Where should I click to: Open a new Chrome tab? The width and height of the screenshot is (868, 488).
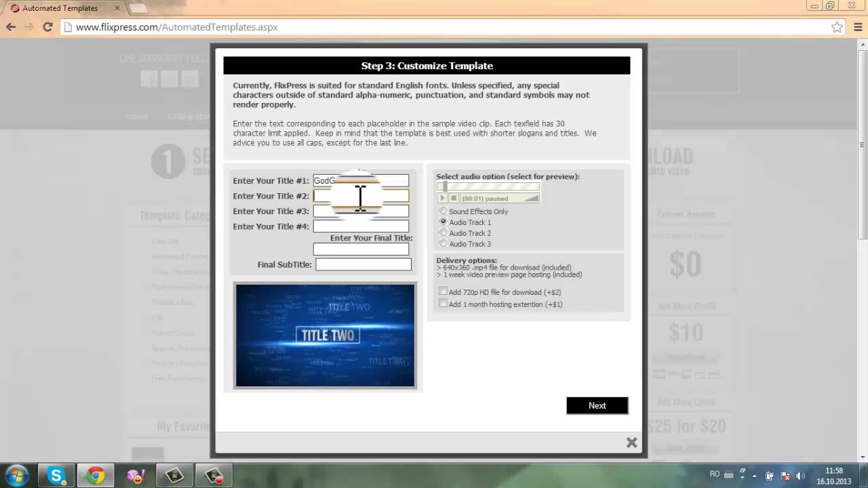(x=138, y=8)
